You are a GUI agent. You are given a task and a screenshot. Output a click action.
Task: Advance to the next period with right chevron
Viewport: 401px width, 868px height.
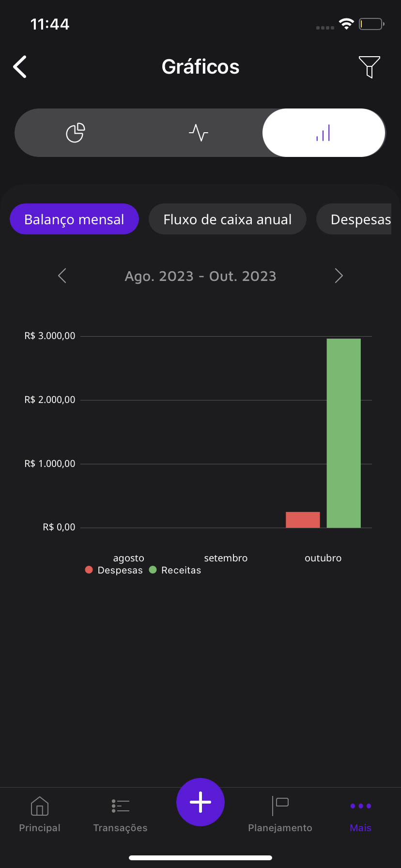pyautogui.click(x=339, y=276)
